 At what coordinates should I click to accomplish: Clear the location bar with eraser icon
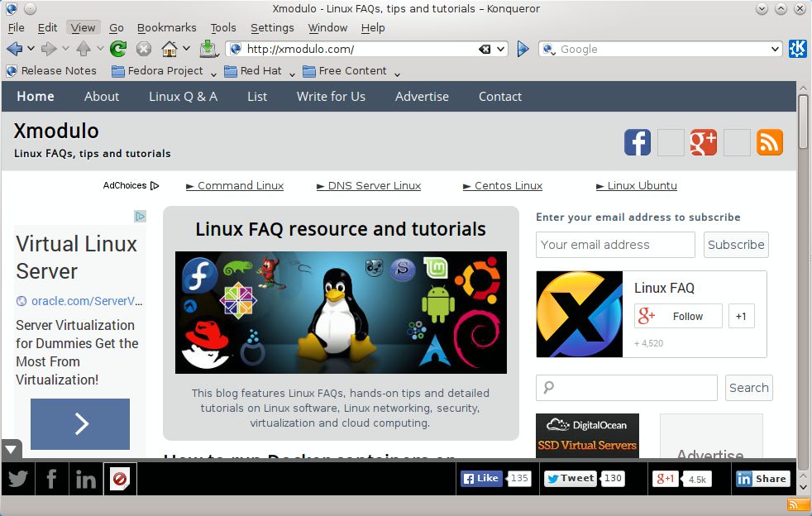[x=485, y=50]
